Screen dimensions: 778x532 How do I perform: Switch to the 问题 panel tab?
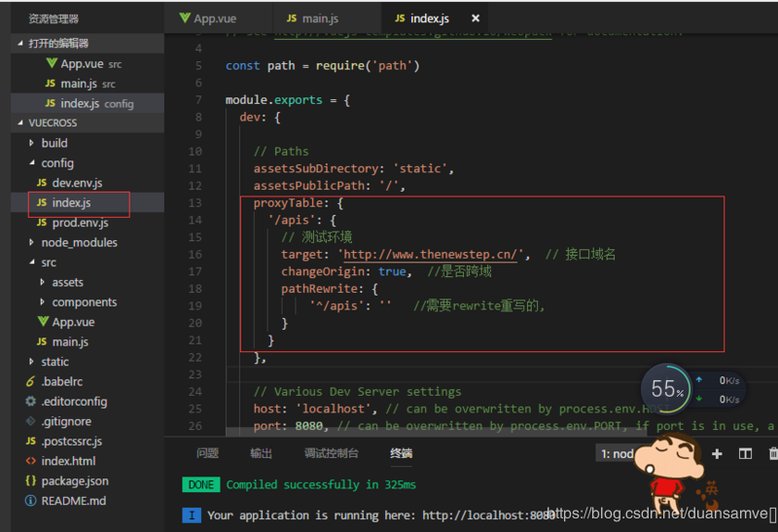pos(207,453)
